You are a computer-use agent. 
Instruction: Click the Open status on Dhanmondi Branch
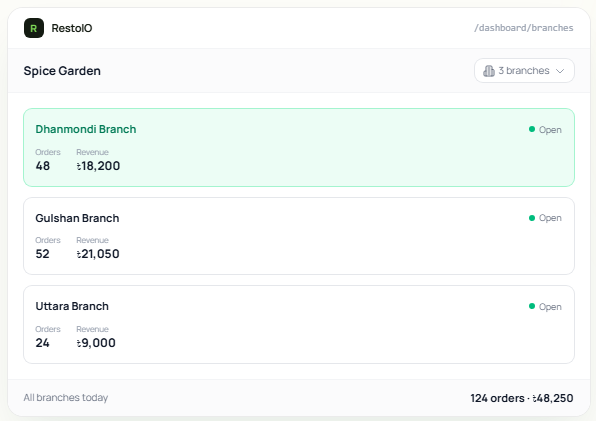[550, 130]
